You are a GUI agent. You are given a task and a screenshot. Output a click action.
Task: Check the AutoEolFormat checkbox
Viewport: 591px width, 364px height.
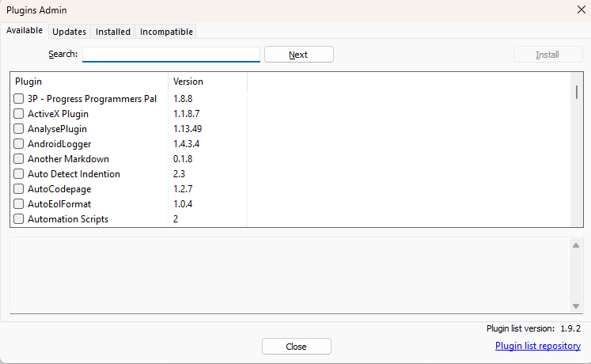(x=19, y=204)
